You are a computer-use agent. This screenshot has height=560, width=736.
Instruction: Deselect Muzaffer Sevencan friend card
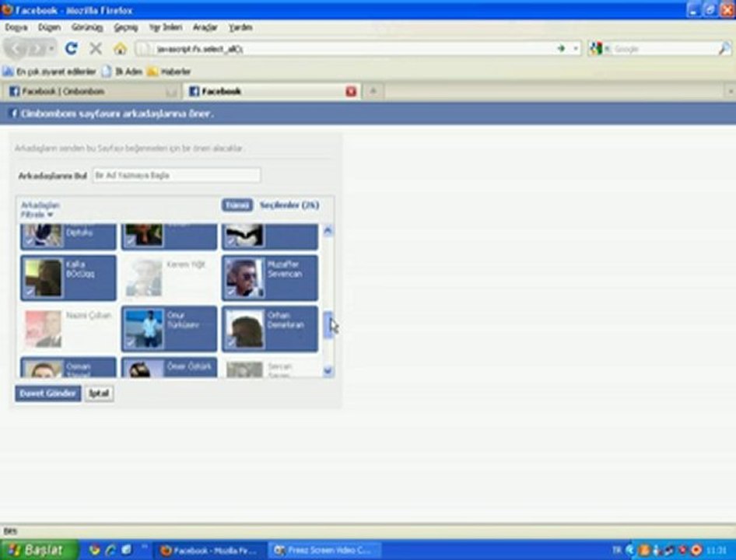pyautogui.click(x=270, y=278)
